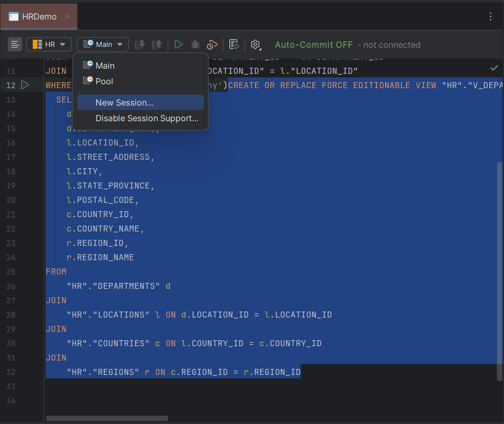Open the Main session selector dropdown
The height and width of the screenshot is (424, 504).
[x=102, y=44]
